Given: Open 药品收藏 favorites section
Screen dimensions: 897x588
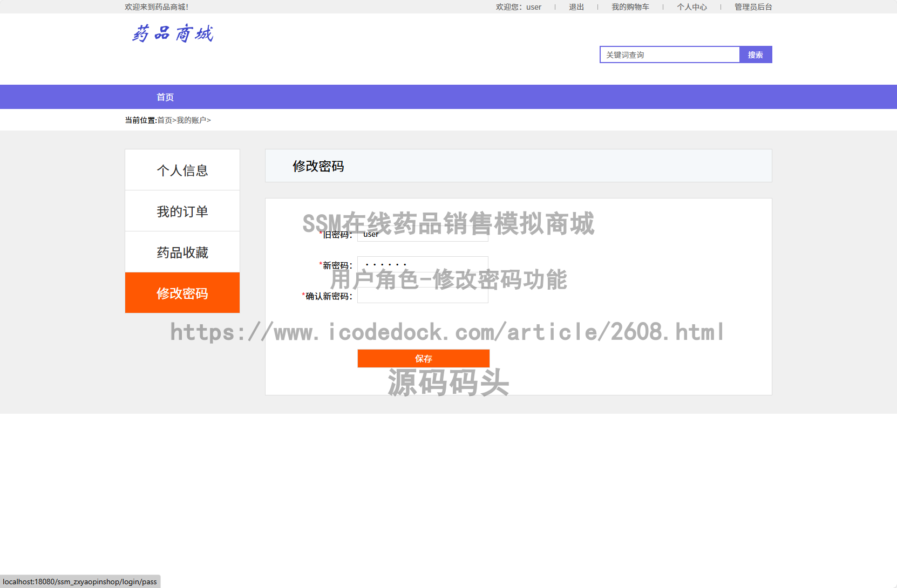Looking at the screenshot, I should point(182,252).
